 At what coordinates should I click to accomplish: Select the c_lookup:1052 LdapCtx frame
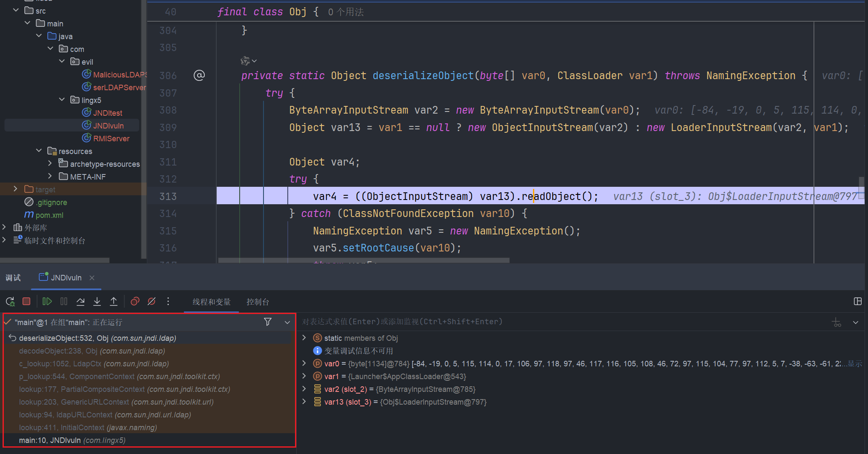[149, 363]
